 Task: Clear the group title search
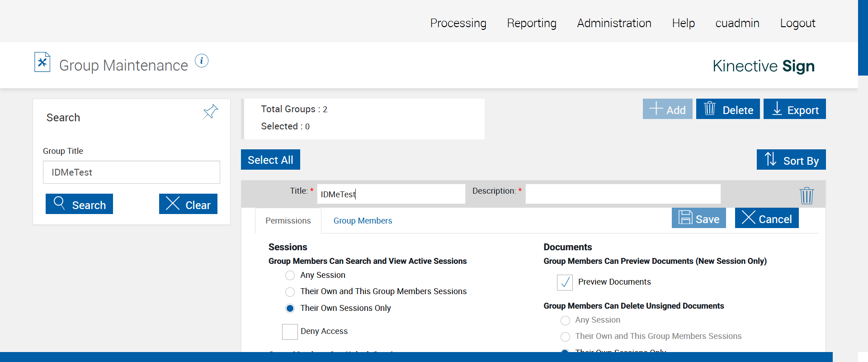pos(188,205)
